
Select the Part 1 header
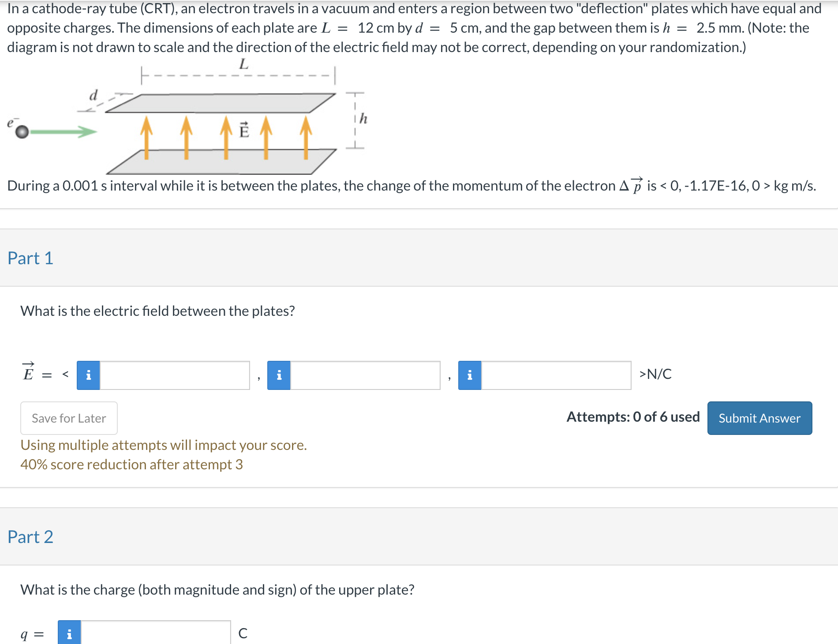[x=30, y=258]
